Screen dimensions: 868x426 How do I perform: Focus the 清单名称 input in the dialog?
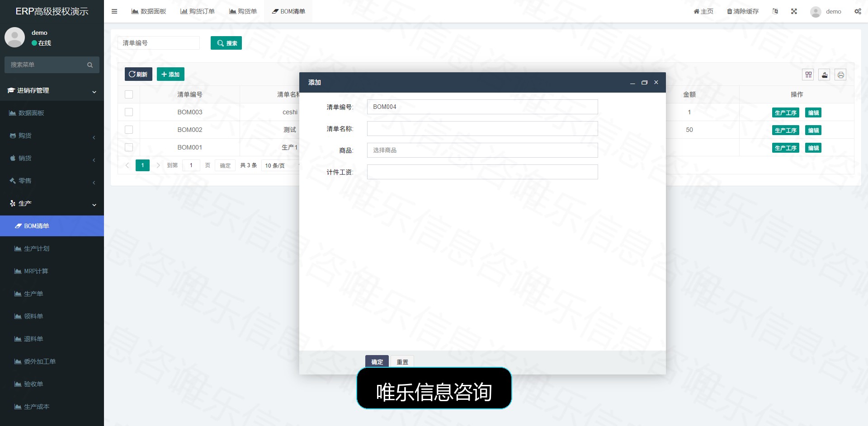pyautogui.click(x=482, y=129)
